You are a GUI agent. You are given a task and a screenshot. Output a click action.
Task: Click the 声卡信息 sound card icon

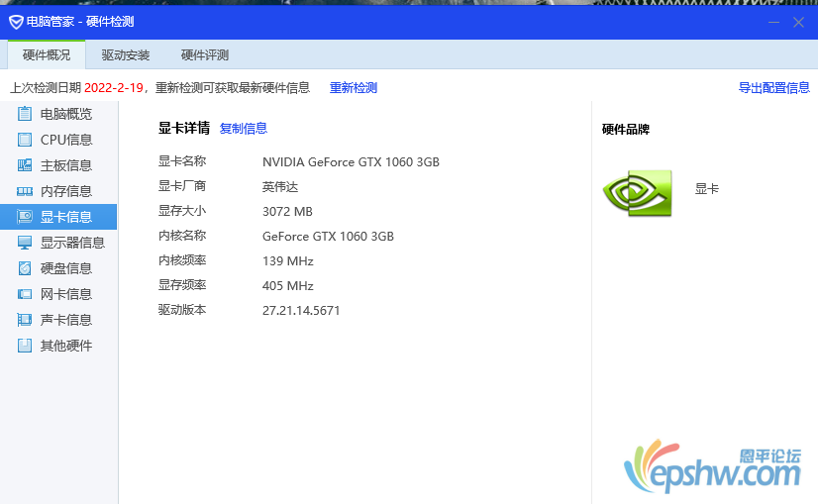(x=25, y=319)
